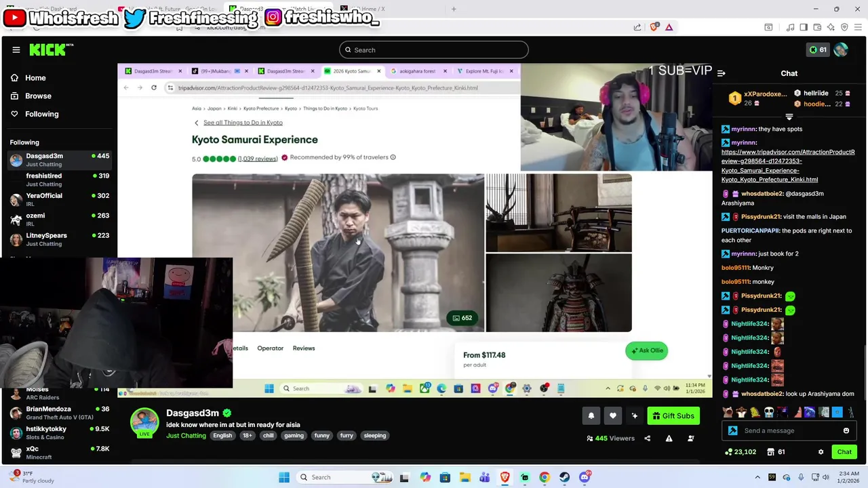Viewport: 868px width, 488px height.
Task: Focus the Send a message field
Action: pos(791,431)
